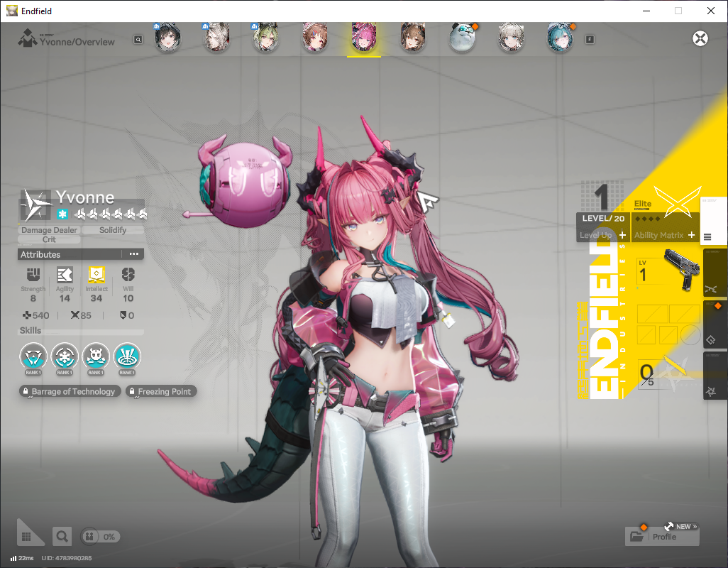Screen dimensions: 728x568
Task: Expand Attributes with the three-dots button
Action: coord(133,254)
